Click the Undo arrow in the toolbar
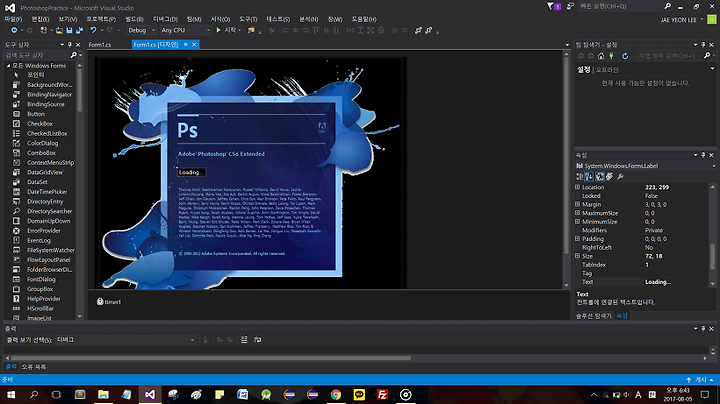The image size is (720, 404). pos(93,30)
